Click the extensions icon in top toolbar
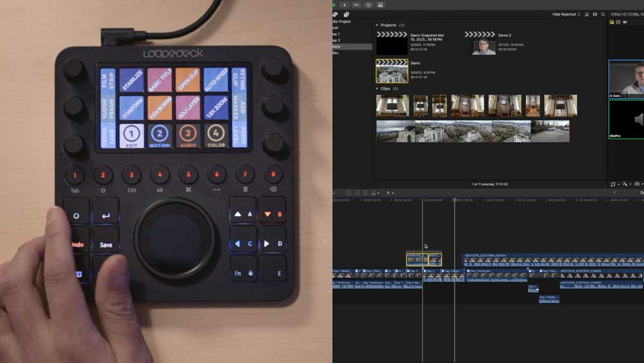The height and width of the screenshot is (363, 644). [x=381, y=5]
